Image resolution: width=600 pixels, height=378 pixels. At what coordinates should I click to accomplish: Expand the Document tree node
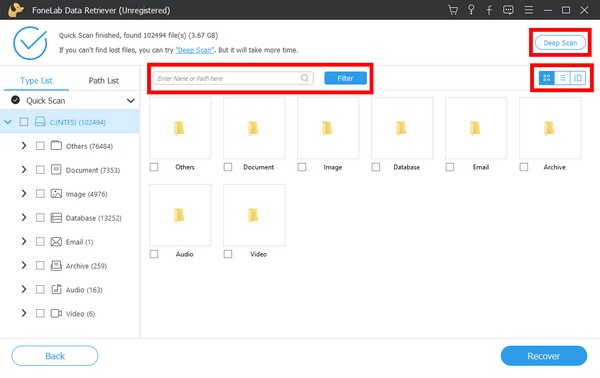24,169
